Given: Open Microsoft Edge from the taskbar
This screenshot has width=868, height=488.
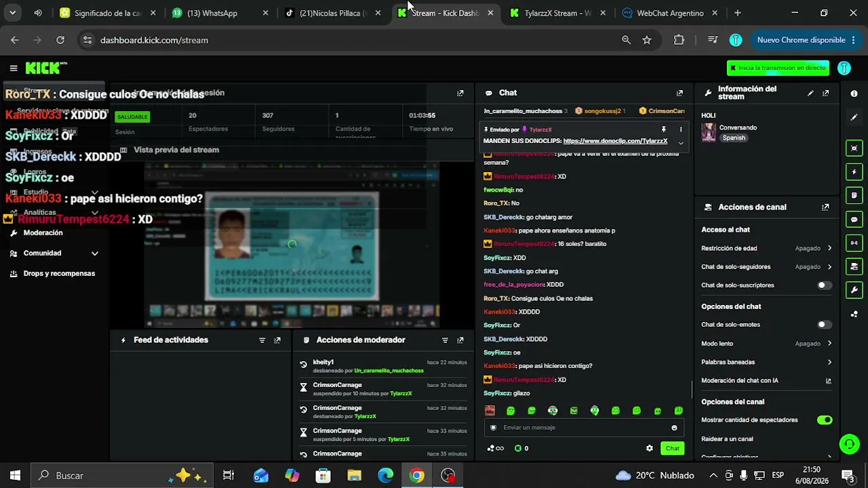Looking at the screenshot, I should pos(385,476).
